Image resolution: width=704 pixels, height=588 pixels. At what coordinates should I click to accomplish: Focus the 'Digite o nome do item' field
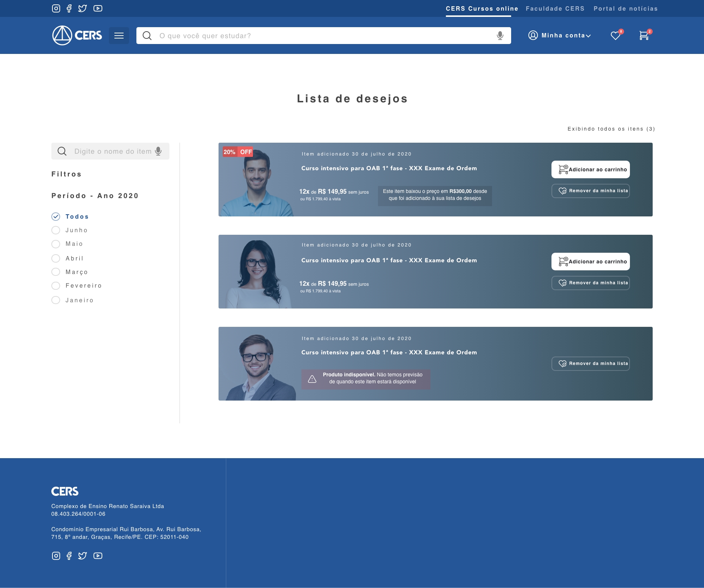pyautogui.click(x=110, y=151)
